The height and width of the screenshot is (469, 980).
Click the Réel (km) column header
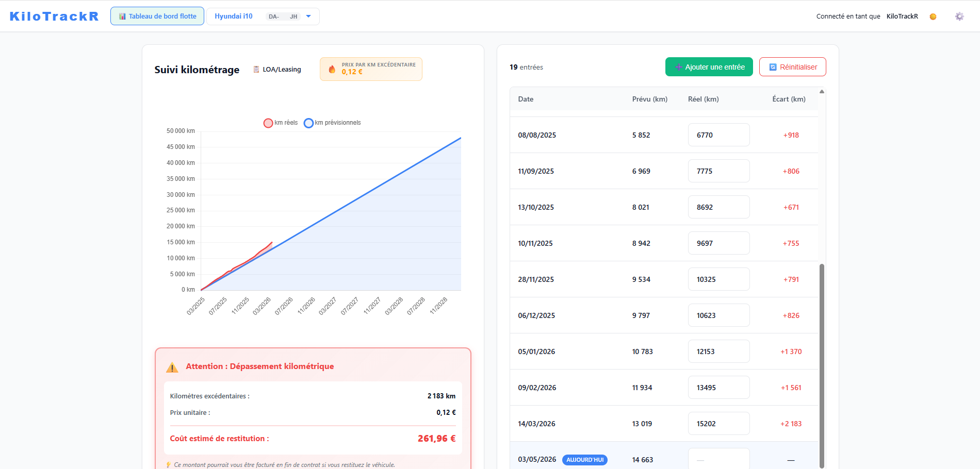pos(704,99)
